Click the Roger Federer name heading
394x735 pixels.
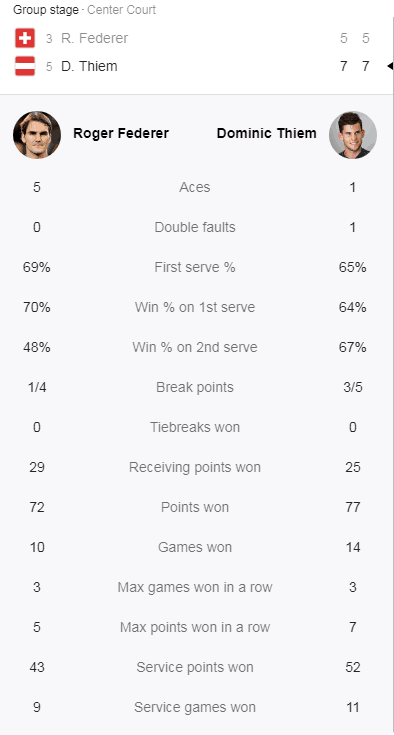pyautogui.click(x=121, y=133)
